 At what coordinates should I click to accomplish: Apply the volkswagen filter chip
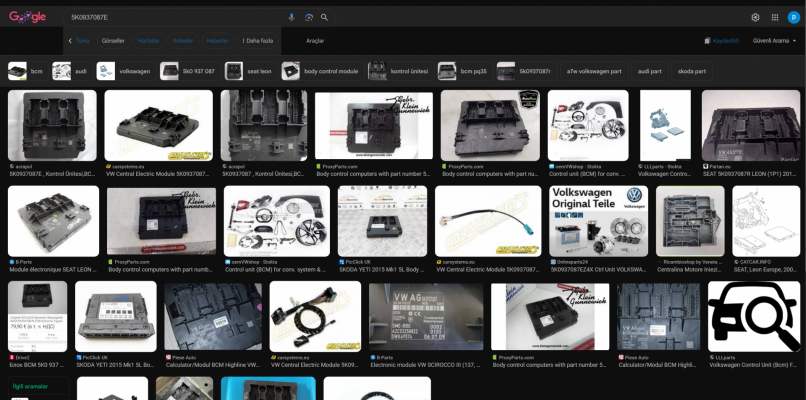[x=126, y=71]
